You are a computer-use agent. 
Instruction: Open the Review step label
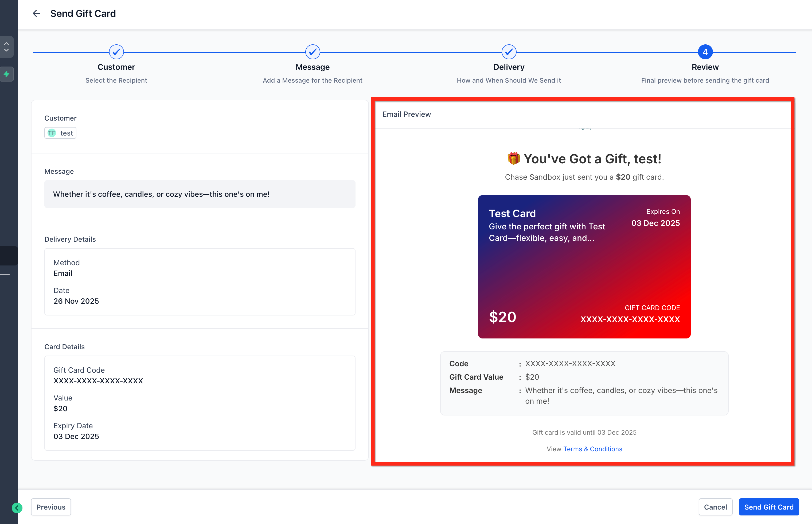(x=705, y=67)
